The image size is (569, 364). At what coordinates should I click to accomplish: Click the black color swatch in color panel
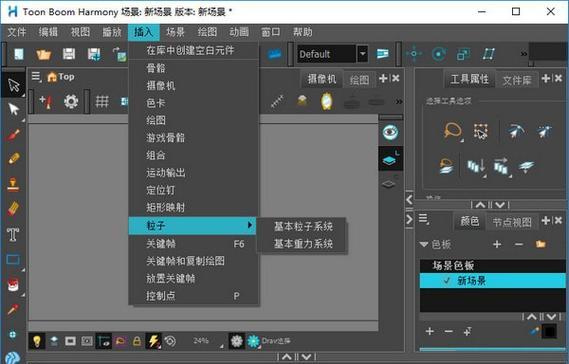[549, 331]
